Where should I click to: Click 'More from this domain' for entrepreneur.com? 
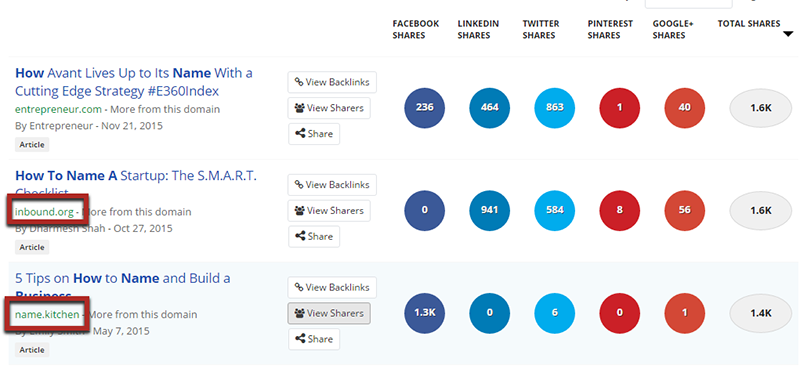(x=165, y=109)
